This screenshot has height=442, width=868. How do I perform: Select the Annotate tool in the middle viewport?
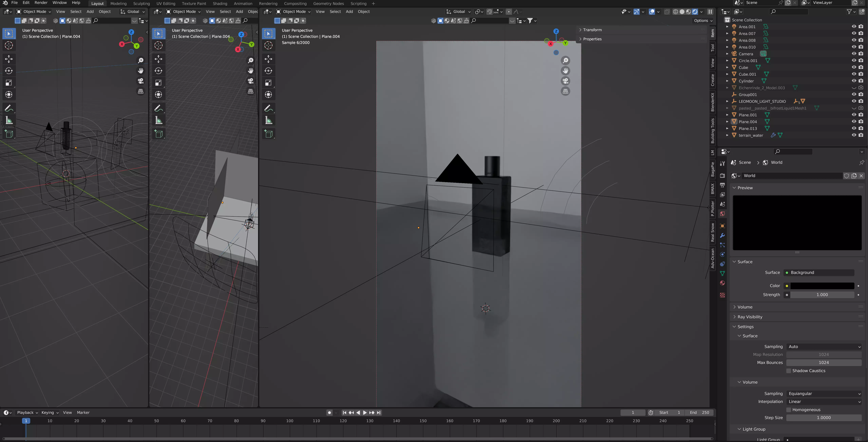(x=158, y=109)
